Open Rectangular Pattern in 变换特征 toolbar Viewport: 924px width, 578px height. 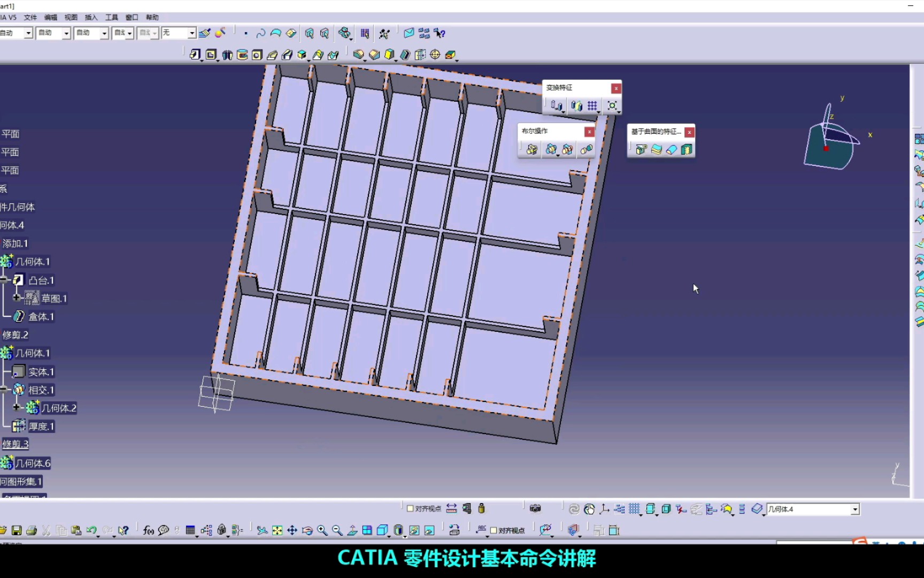592,106
